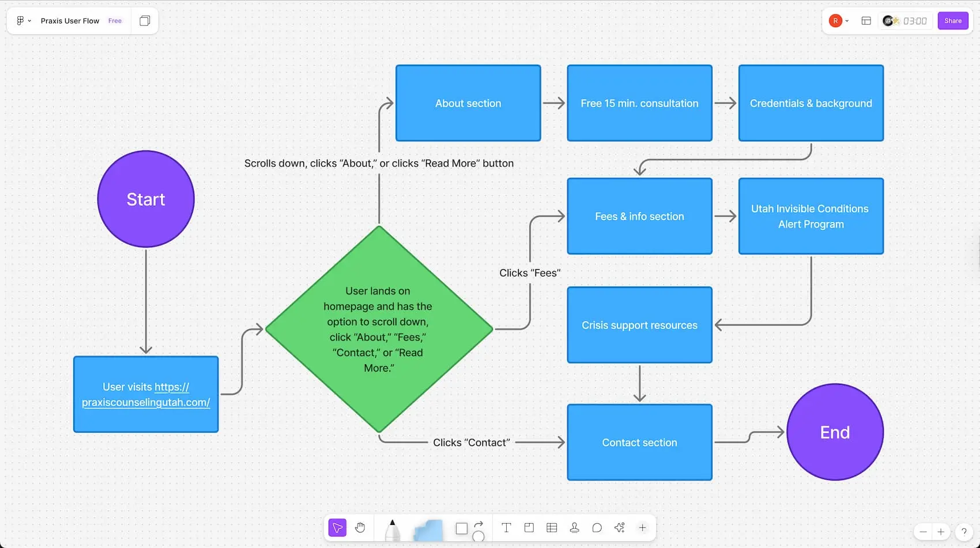Open more tools with the plus icon
The image size is (980, 548).
click(x=642, y=527)
